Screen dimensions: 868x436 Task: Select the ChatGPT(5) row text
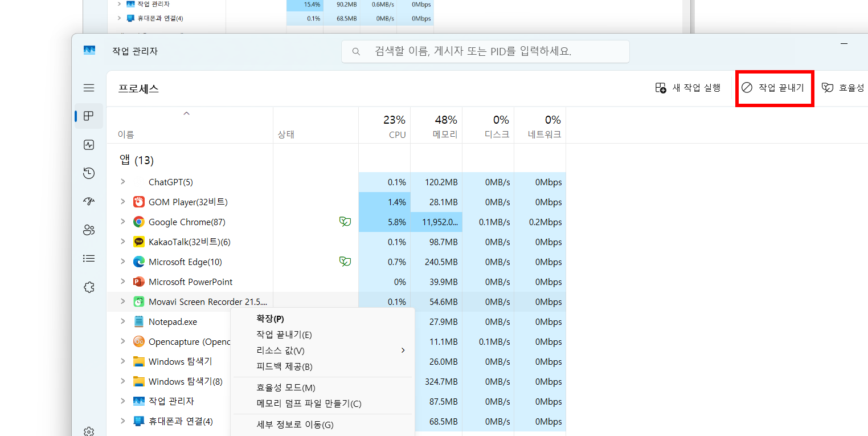pyautogui.click(x=171, y=182)
